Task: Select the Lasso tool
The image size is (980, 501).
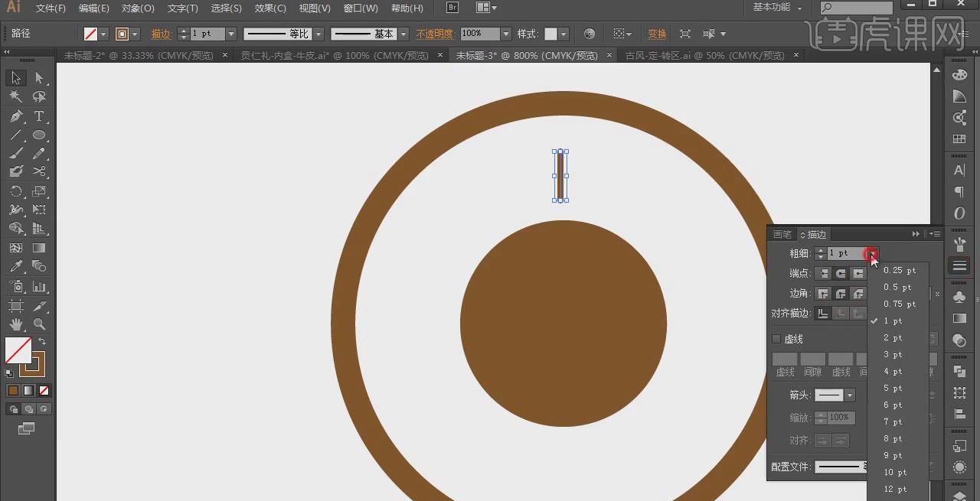Action: pyautogui.click(x=39, y=97)
